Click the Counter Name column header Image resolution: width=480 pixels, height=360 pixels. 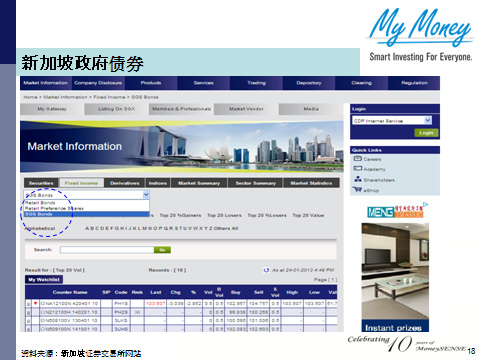tap(70, 292)
